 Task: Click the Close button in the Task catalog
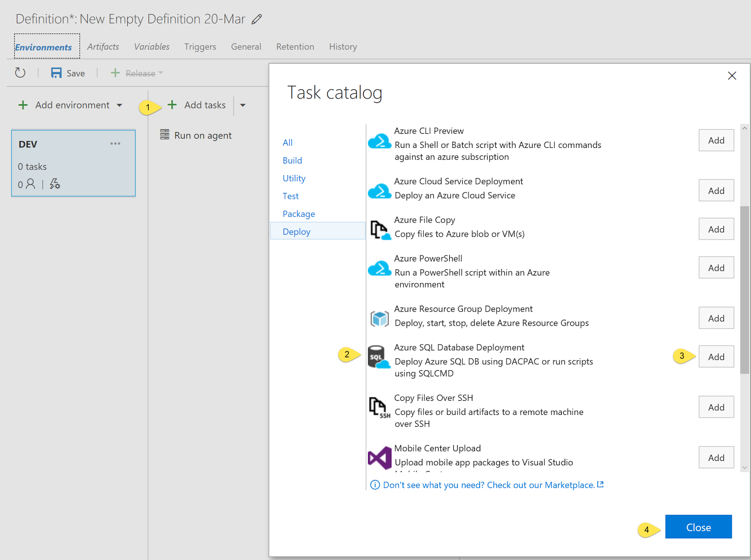coord(698,527)
